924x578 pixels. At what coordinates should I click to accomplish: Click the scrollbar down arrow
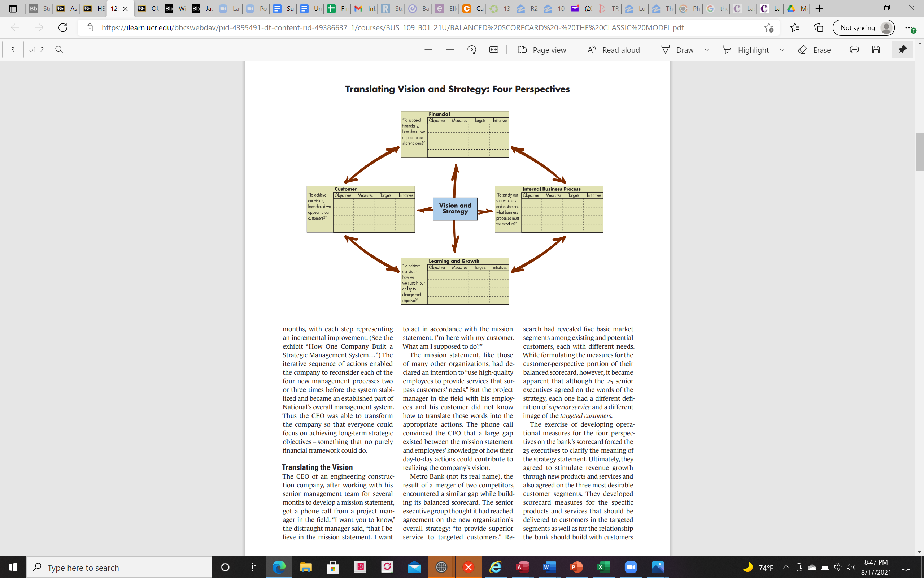[x=919, y=552]
